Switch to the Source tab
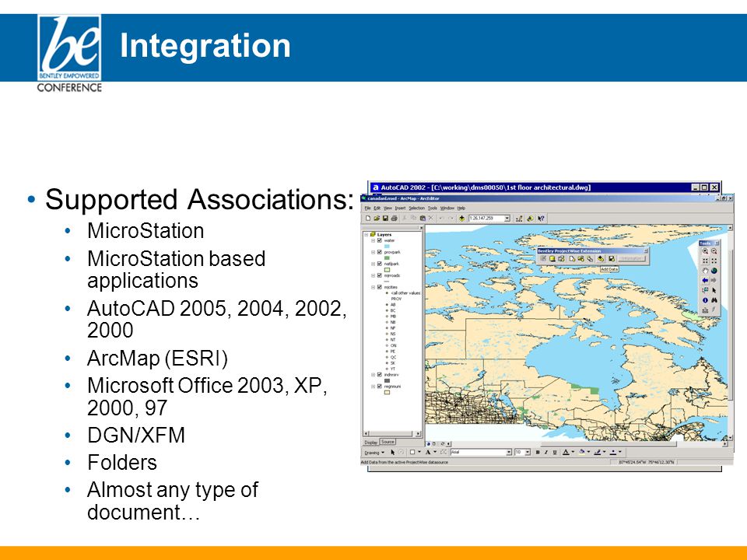The image size is (747, 560). pyautogui.click(x=388, y=442)
